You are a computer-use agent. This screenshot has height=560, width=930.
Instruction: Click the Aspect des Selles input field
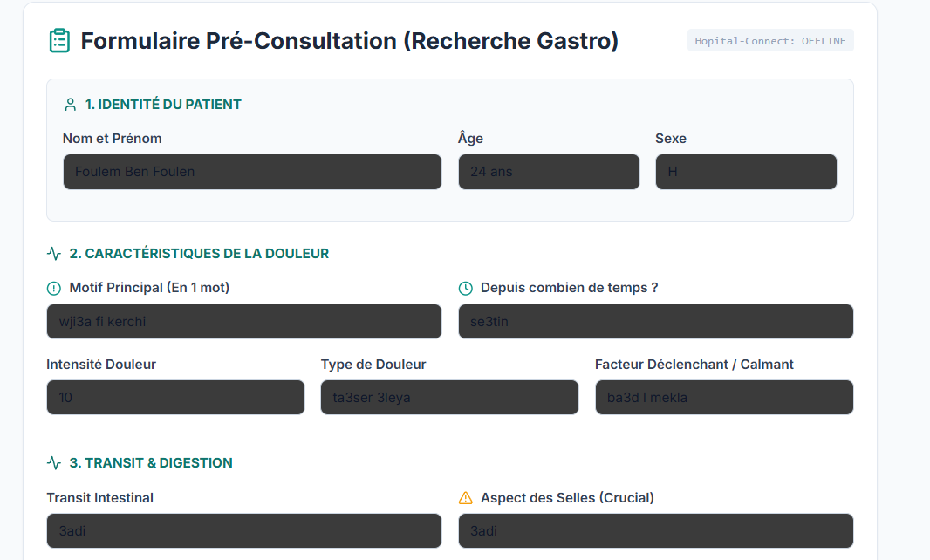coord(656,531)
